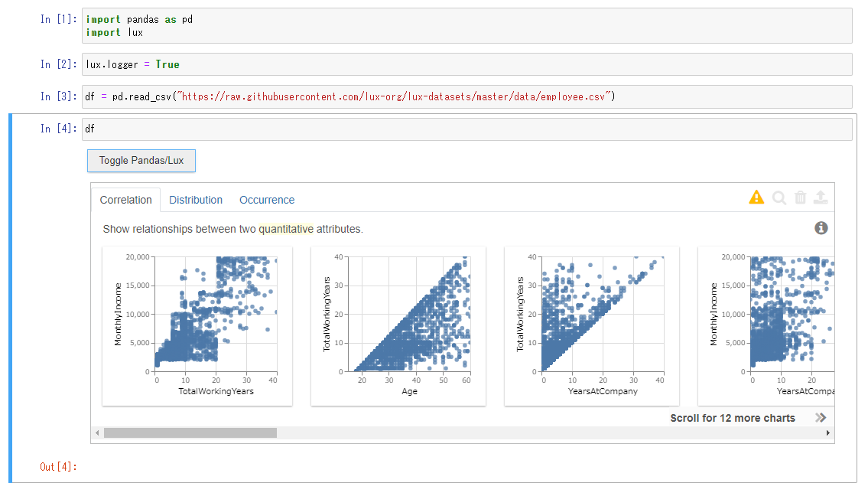Click the horizontal chart scrollbar
Viewport: 868px width, 483px height.
coord(191,432)
